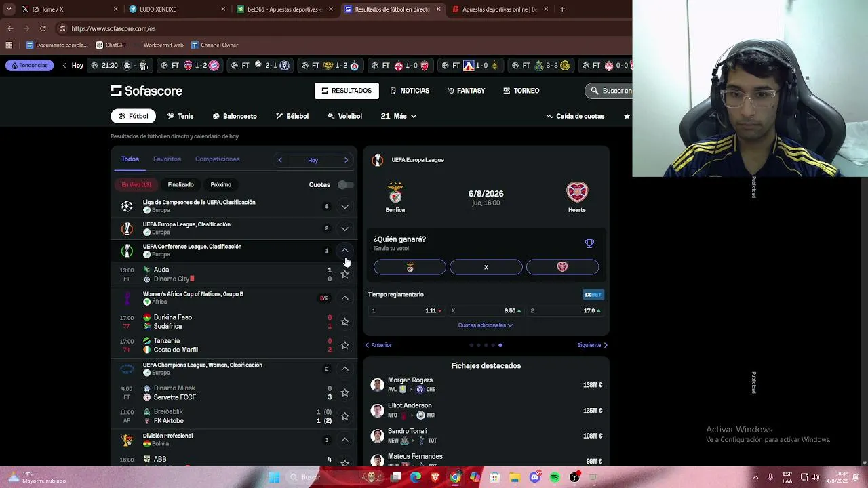Vote for a draw (X)
Screen dimensions: 868x488
pyautogui.click(x=486, y=267)
